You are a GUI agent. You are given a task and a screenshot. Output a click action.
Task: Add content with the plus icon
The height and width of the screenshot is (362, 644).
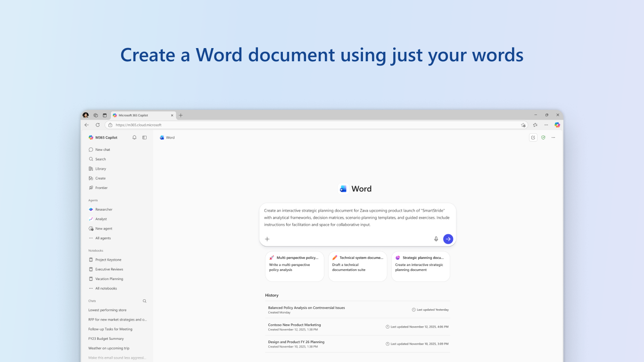click(x=267, y=239)
